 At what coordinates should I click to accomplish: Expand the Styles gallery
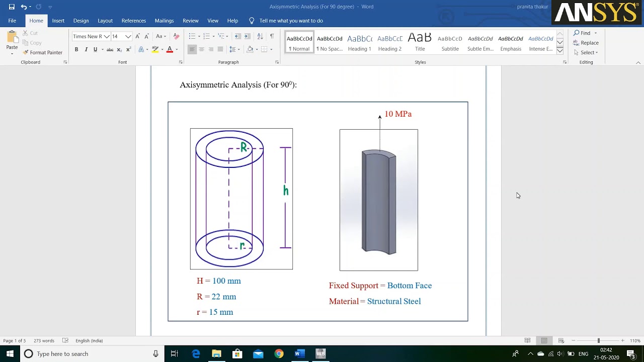[559, 50]
